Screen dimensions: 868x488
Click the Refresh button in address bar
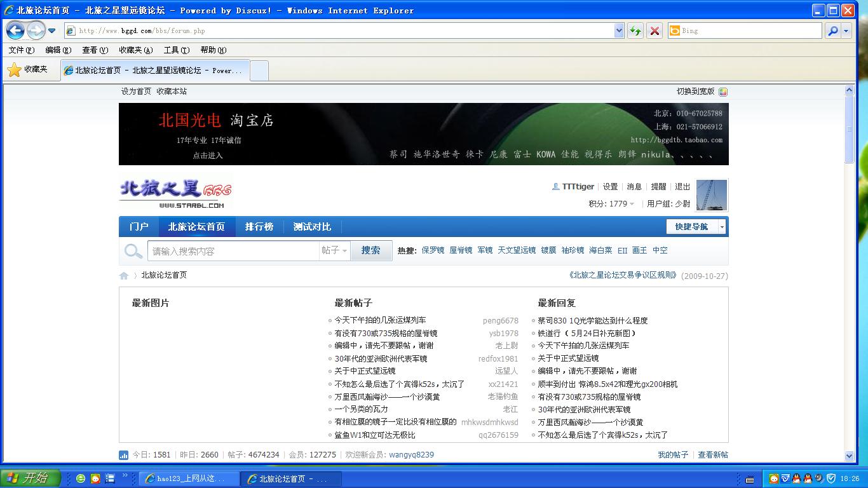(635, 30)
